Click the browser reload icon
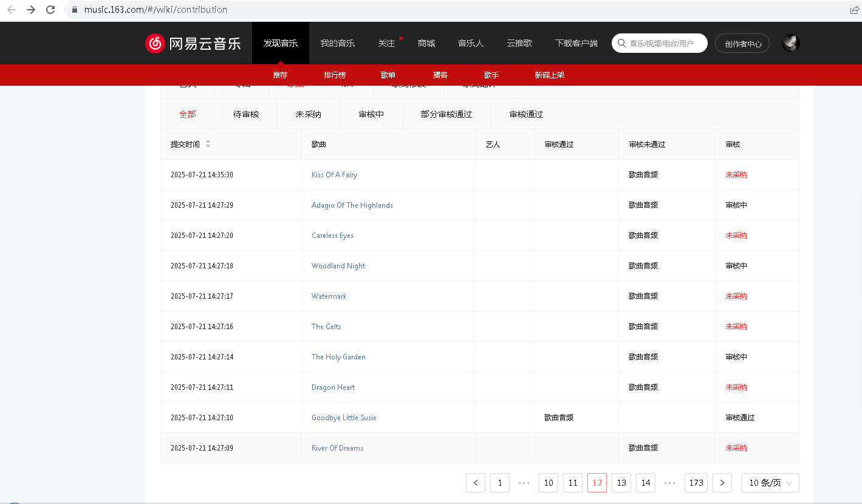862x504 pixels. (x=50, y=10)
